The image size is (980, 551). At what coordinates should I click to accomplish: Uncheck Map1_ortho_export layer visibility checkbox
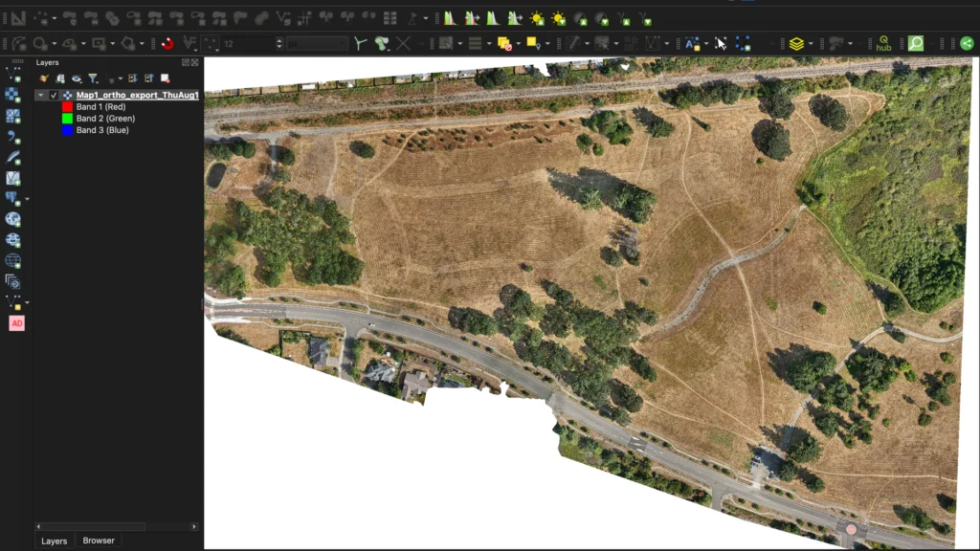click(54, 95)
